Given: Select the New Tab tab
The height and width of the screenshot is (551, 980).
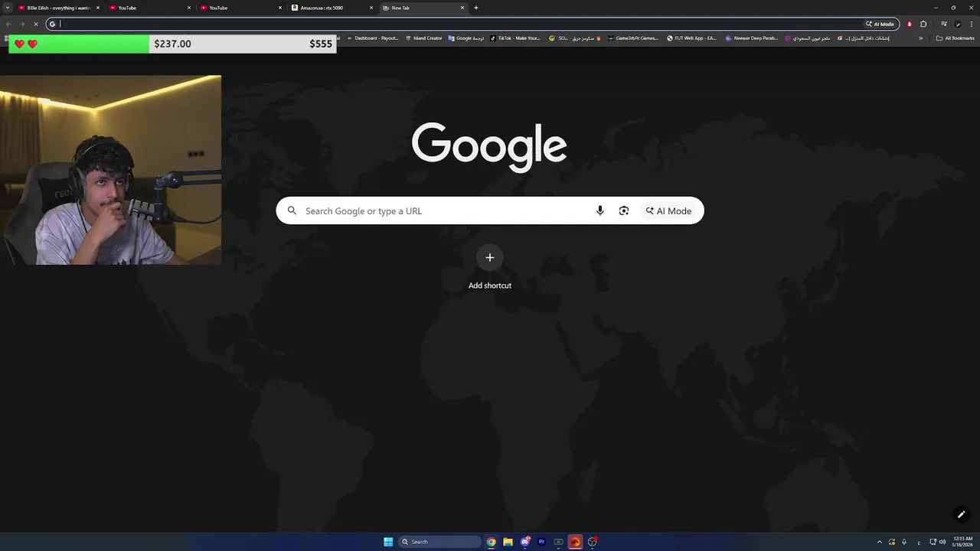Looking at the screenshot, I should pos(423,8).
